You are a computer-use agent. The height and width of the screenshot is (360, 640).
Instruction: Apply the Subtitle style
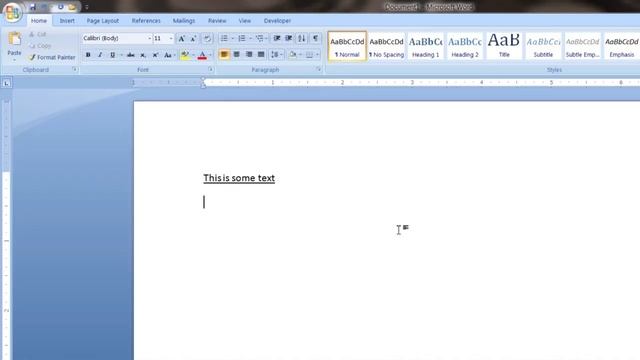pos(543,46)
